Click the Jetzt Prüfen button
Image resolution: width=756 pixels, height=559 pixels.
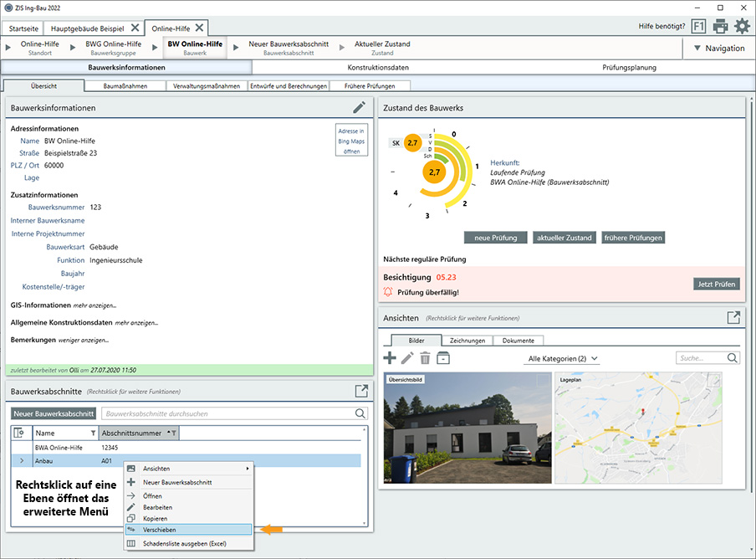pyautogui.click(x=717, y=284)
